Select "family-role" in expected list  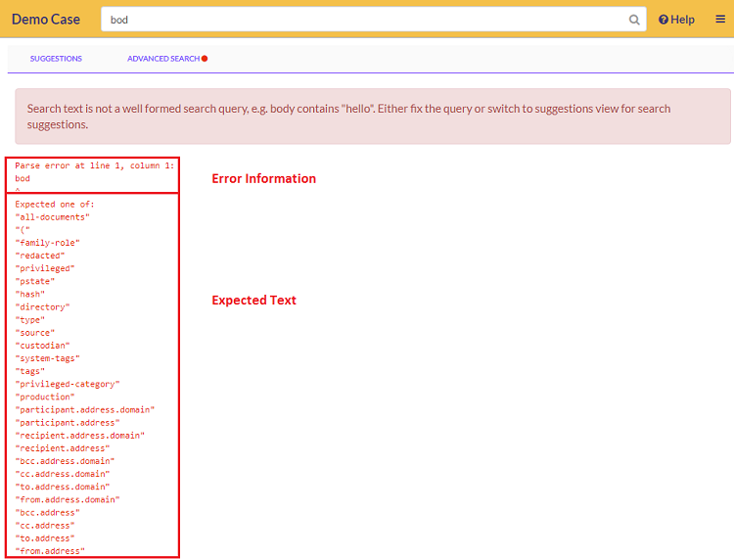(x=47, y=242)
